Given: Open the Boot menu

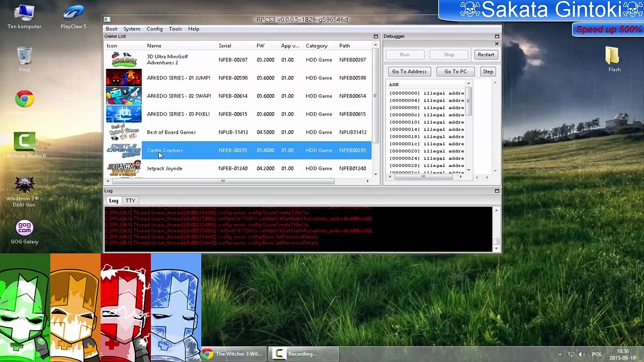Looking at the screenshot, I should pos(111,29).
